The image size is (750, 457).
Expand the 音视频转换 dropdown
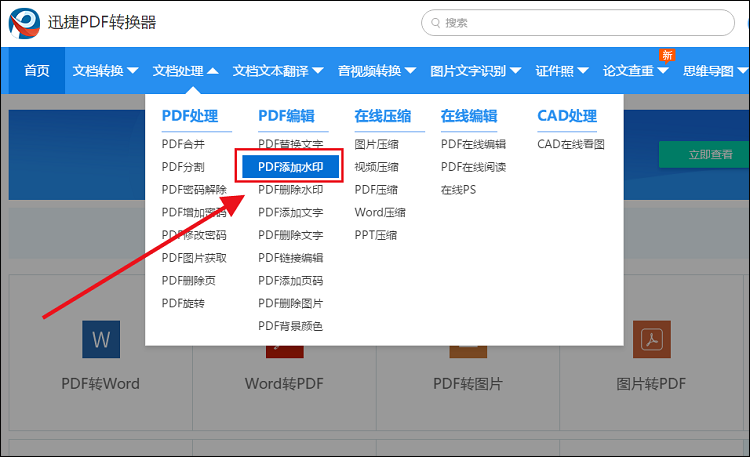[376, 71]
